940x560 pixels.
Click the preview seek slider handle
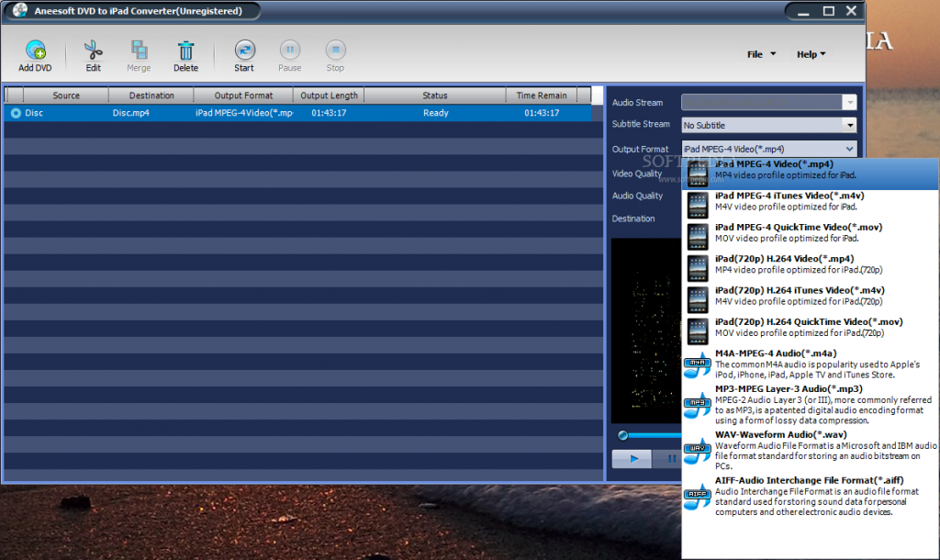click(623, 435)
